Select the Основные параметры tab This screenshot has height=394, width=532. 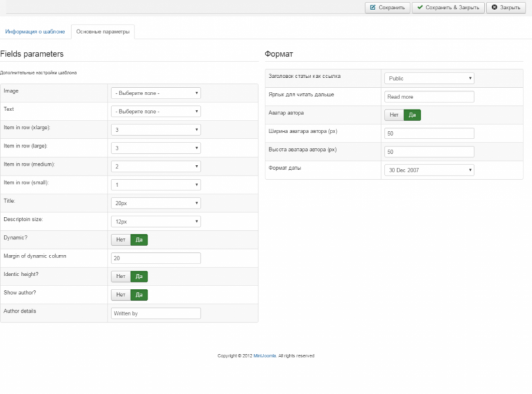[x=102, y=31]
